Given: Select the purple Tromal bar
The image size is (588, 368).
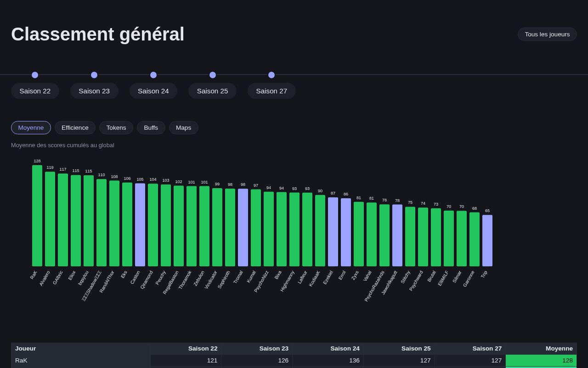Looking at the screenshot, I should click(243, 228).
